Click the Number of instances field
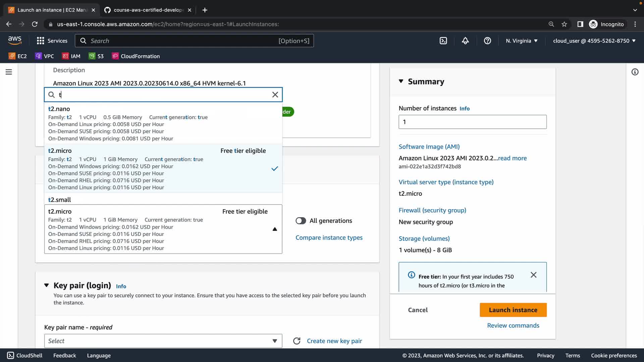This screenshot has height=362, width=644. coord(472,122)
